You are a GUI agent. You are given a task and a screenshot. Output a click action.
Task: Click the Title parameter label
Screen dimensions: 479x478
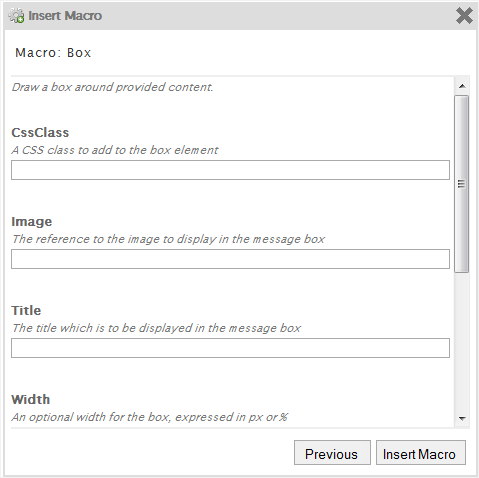[26, 311]
